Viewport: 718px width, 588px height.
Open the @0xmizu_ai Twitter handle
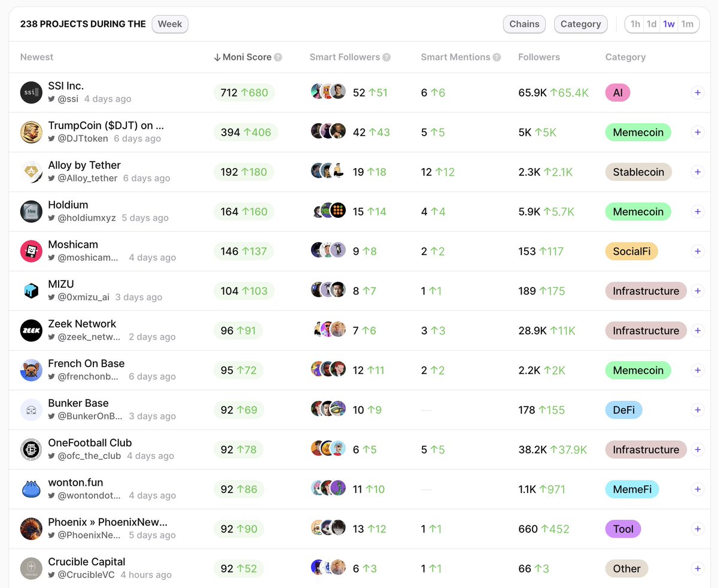click(84, 297)
